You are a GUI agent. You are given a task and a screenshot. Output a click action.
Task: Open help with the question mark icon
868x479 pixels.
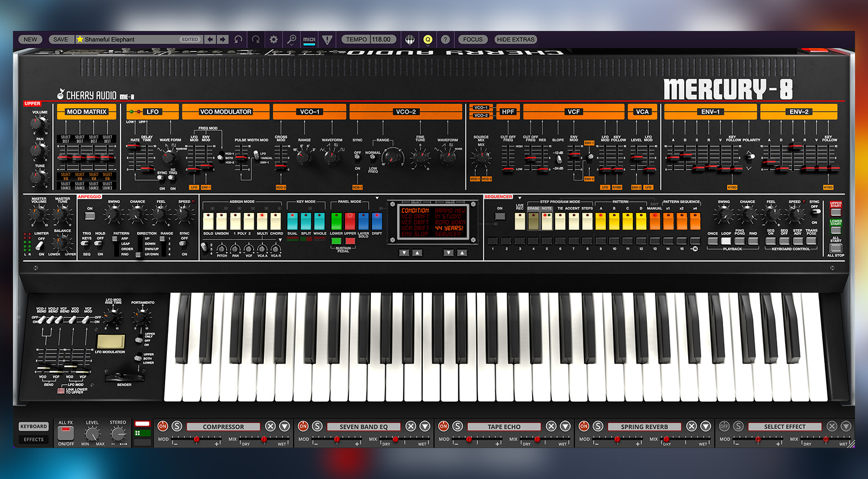pyautogui.click(x=445, y=39)
